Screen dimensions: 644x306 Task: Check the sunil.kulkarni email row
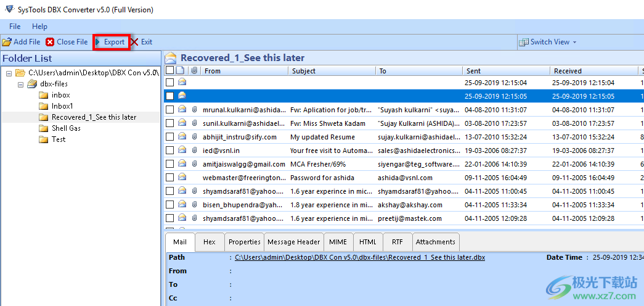click(169, 123)
